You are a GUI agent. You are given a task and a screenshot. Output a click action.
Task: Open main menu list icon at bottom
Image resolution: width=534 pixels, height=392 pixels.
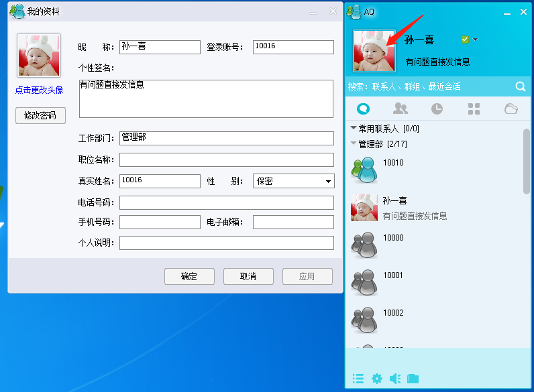point(358,379)
